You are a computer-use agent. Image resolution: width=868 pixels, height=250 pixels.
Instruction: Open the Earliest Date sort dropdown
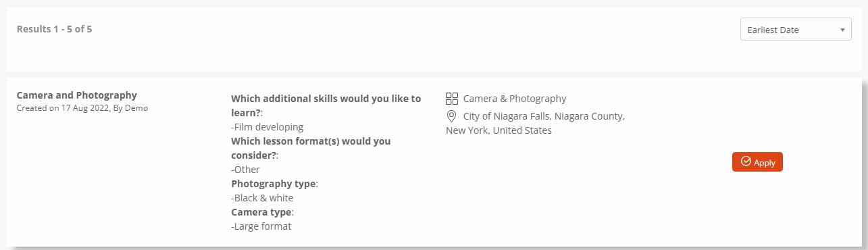796,30
